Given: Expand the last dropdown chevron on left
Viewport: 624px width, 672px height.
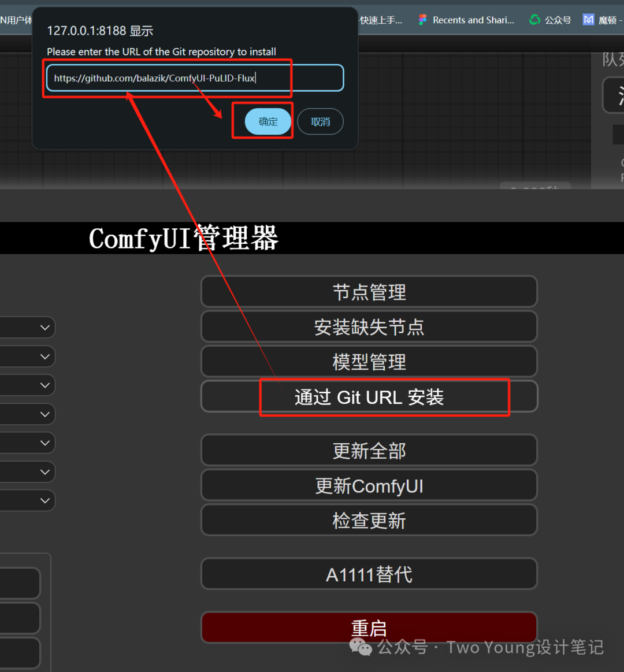Looking at the screenshot, I should click(45, 500).
